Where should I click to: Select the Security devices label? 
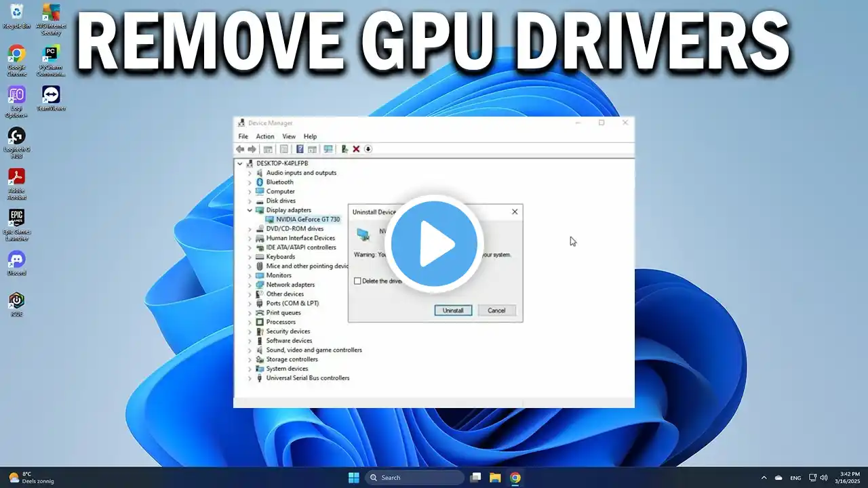tap(288, 331)
